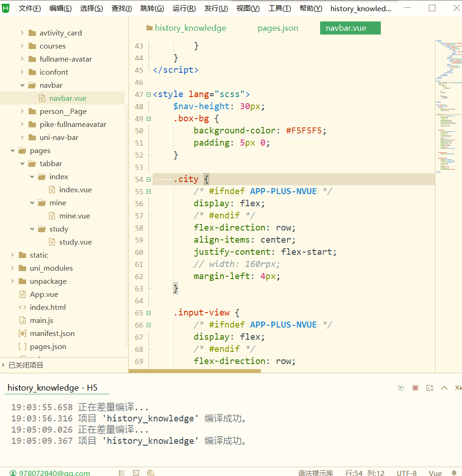This screenshot has width=462, height=476.
Task: Click the courses folder icon
Action: (32, 46)
